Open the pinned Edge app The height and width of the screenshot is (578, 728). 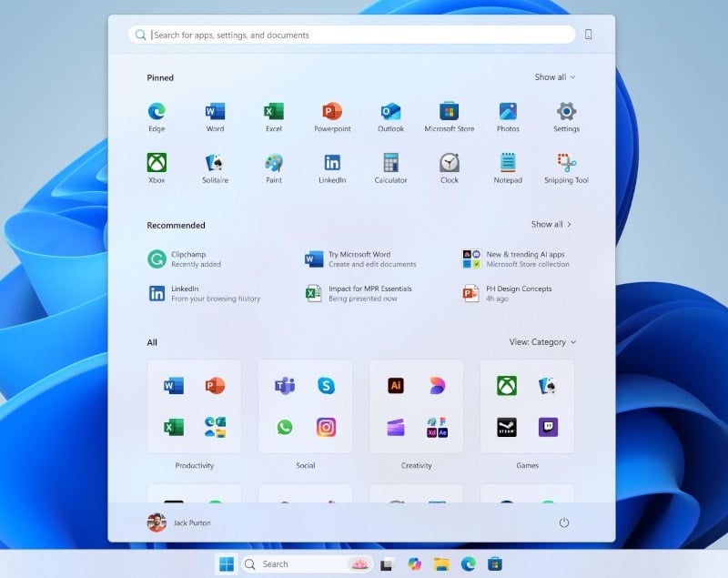tap(157, 117)
